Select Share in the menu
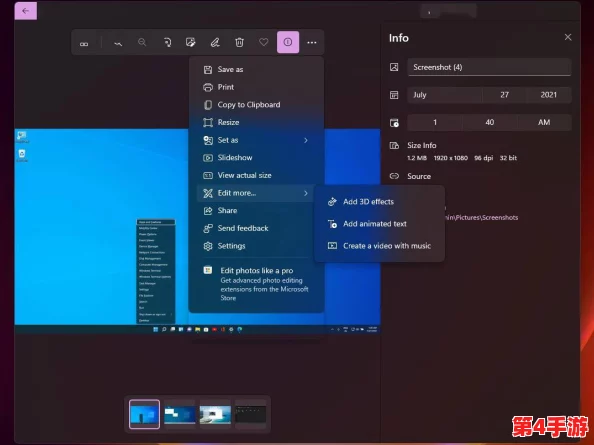594x445 pixels. pyautogui.click(x=256, y=211)
